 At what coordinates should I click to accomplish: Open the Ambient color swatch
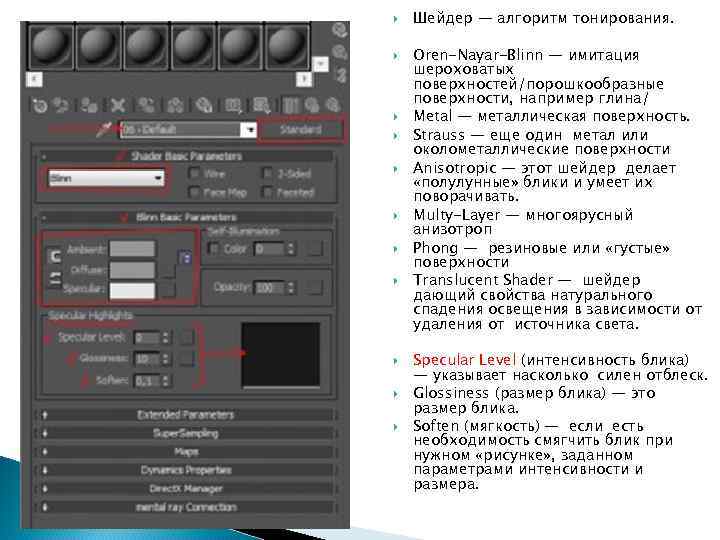[x=132, y=249]
